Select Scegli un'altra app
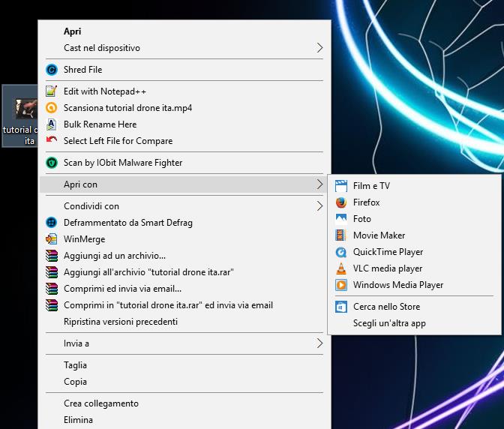Screen dimensions: 504x429 tap(389, 323)
